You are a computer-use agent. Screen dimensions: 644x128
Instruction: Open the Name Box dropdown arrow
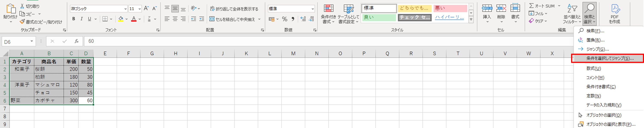coord(32,41)
